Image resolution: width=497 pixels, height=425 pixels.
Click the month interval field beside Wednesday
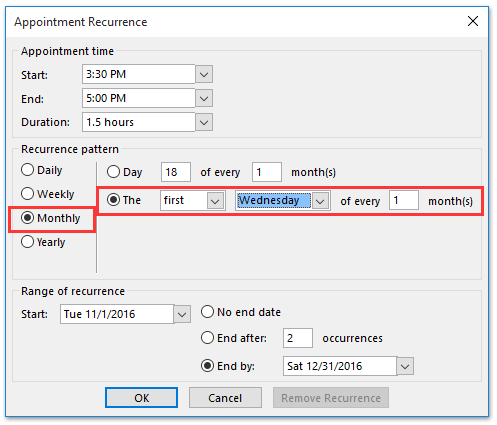point(404,200)
